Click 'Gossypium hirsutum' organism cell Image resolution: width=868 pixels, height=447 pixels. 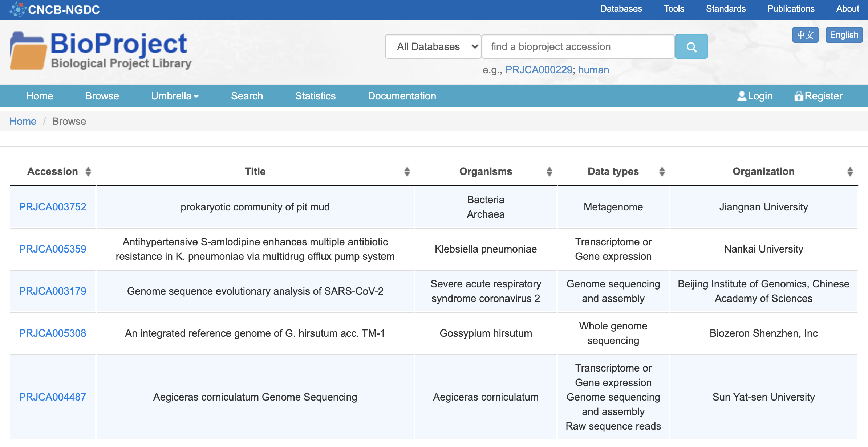[x=486, y=333]
